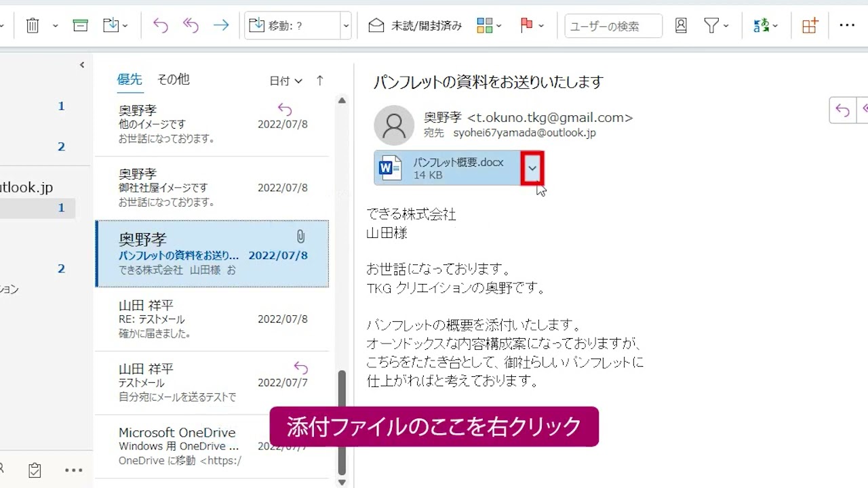Click replied arrow icon on テストメール 2022/07/7
868x488 pixels.
click(x=300, y=368)
